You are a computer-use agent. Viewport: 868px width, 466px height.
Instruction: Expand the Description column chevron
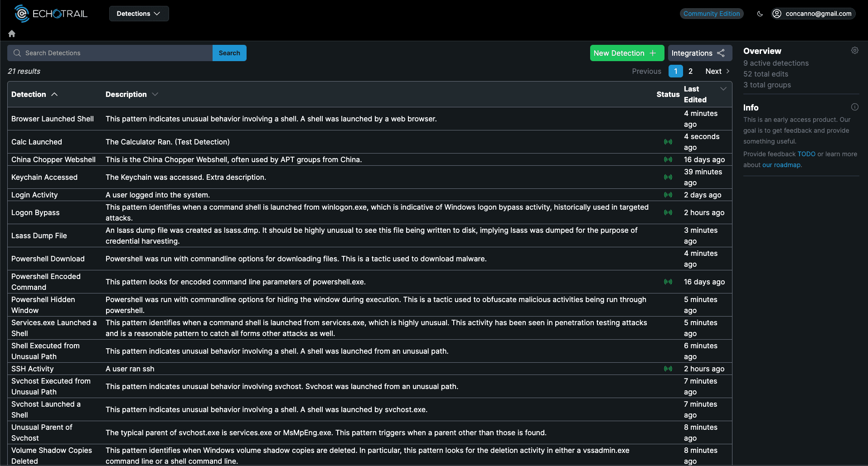[x=155, y=94]
